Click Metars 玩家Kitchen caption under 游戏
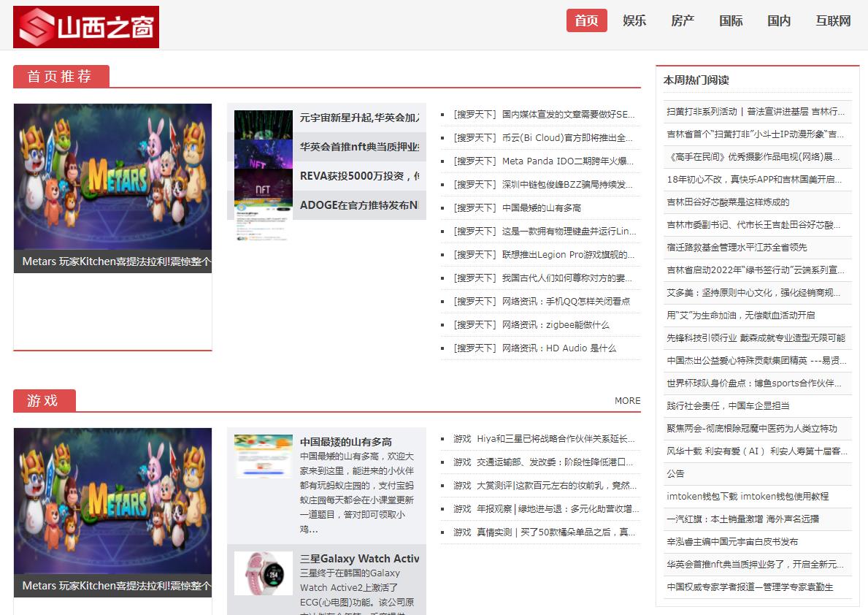The width and height of the screenshot is (868, 615). point(113,586)
